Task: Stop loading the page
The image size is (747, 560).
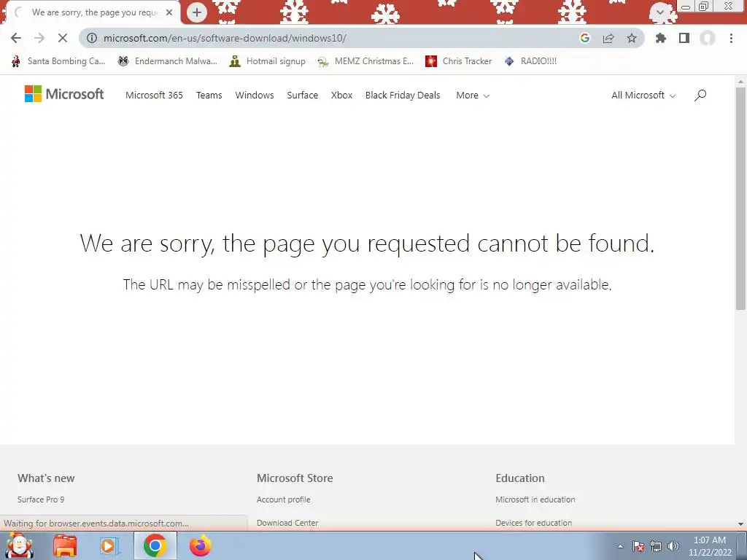Action: [63, 38]
